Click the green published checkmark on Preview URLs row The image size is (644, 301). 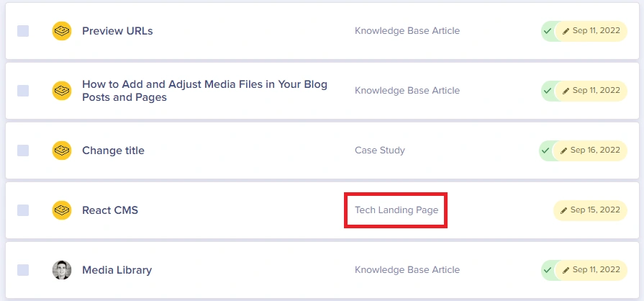tap(547, 31)
